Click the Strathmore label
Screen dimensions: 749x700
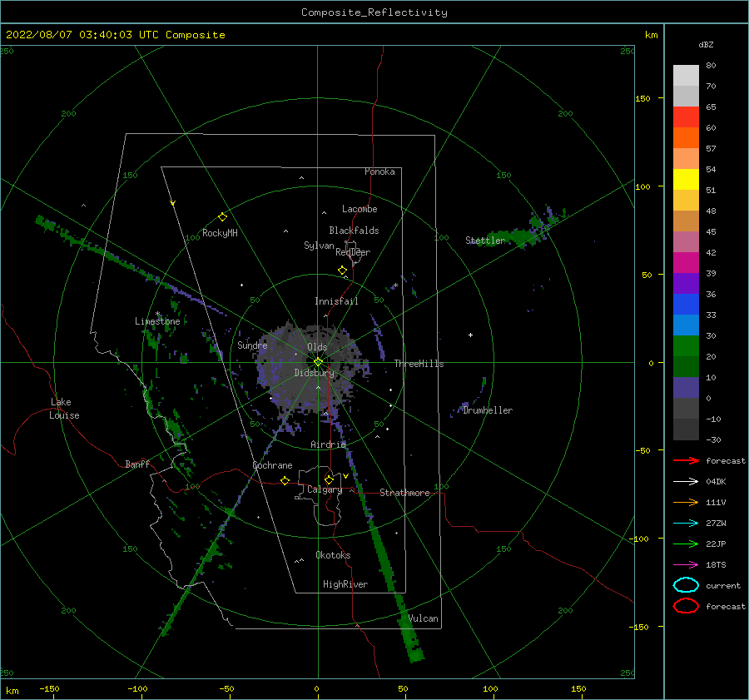point(404,493)
